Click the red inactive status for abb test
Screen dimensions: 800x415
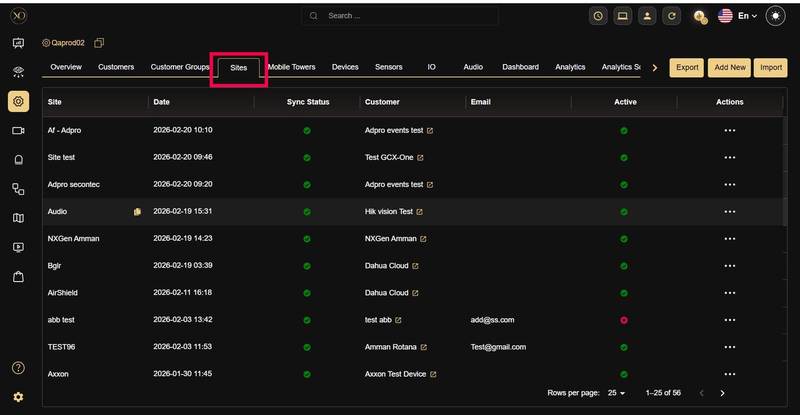623,320
